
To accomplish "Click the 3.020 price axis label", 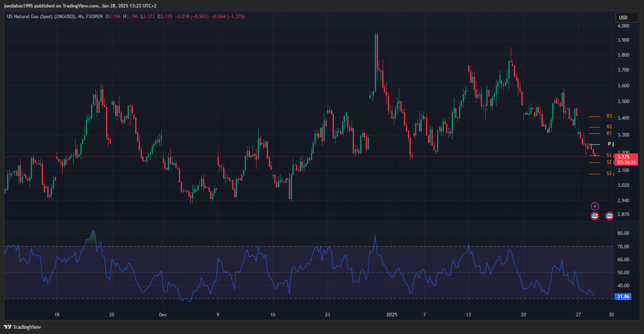I will pos(623,185).
